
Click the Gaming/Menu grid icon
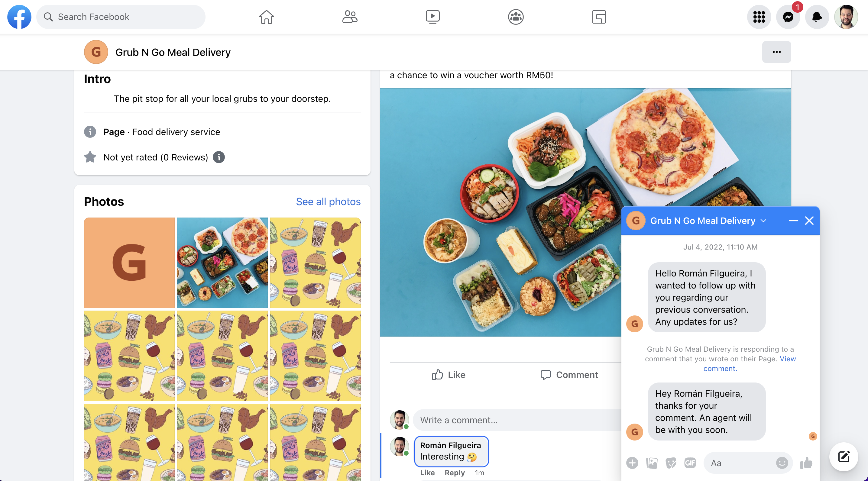tap(758, 17)
